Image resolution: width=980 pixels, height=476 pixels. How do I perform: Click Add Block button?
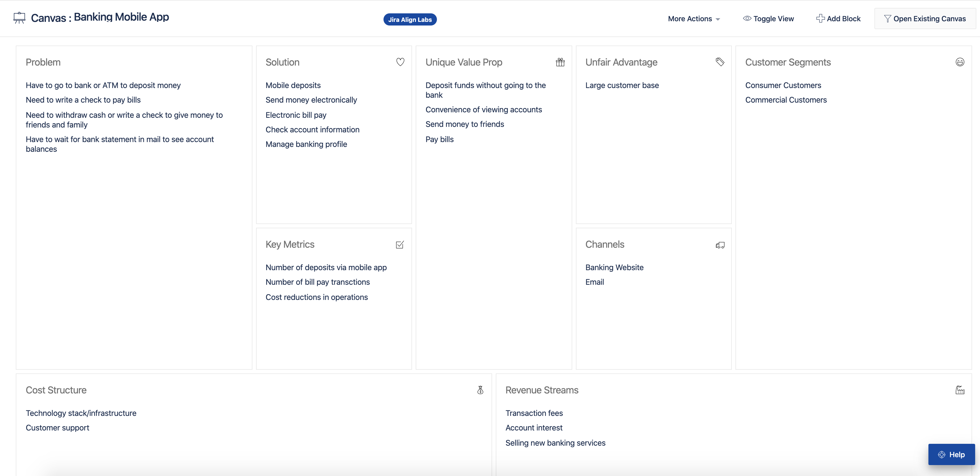(838, 19)
